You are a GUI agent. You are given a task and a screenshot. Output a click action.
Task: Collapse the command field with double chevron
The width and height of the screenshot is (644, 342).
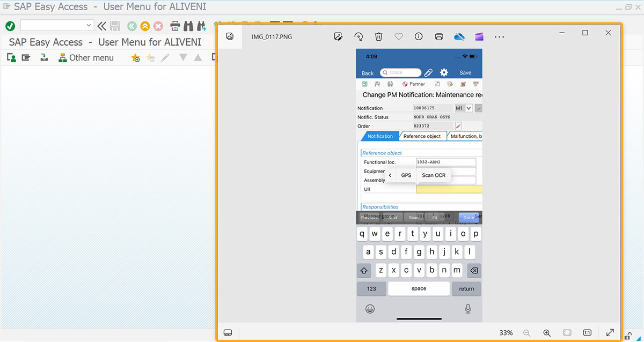coord(101,26)
